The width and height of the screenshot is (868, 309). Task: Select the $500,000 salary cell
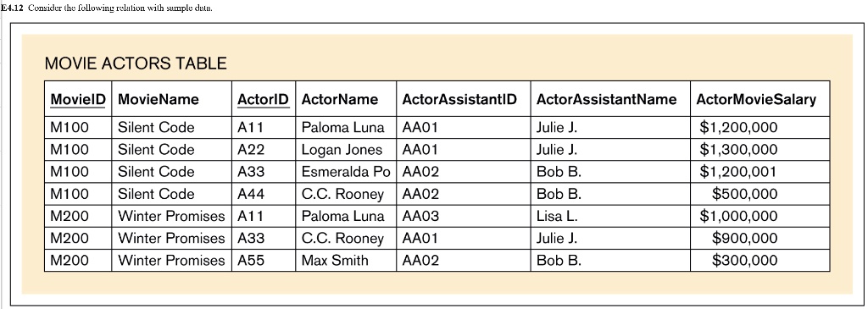point(760,194)
